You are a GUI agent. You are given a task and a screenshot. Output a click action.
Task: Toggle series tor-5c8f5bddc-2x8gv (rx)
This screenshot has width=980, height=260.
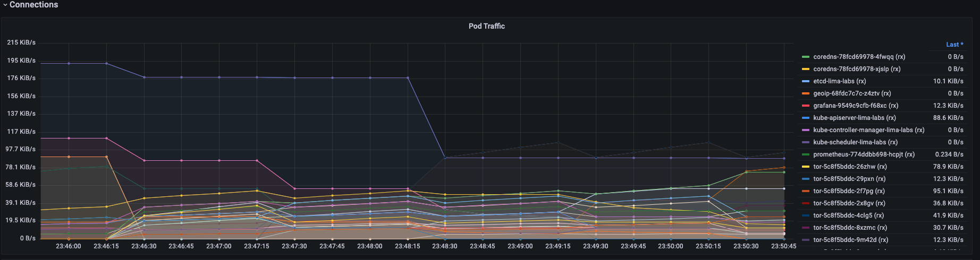point(849,203)
